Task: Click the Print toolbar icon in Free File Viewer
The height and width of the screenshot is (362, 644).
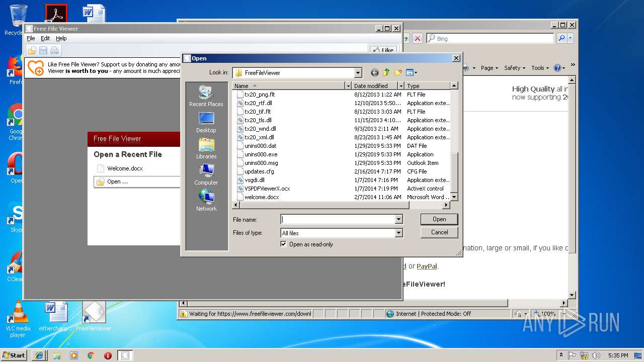Action: 54,50
